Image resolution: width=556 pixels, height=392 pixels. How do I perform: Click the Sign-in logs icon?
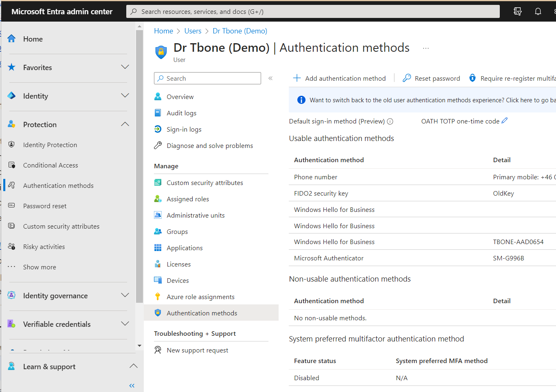click(x=158, y=129)
